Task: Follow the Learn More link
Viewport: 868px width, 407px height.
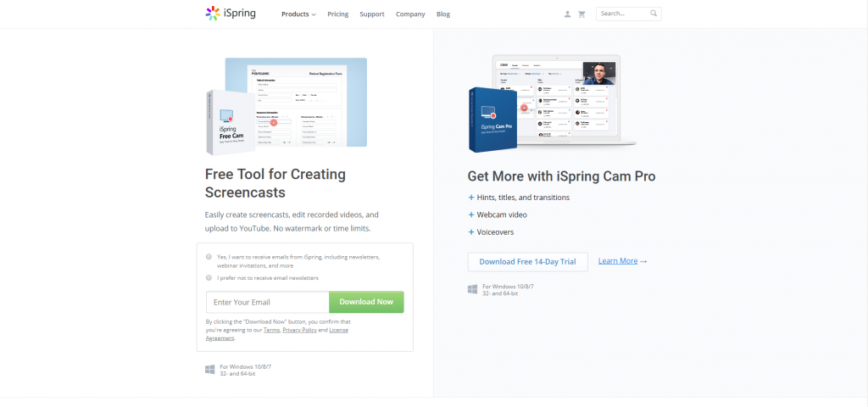Action: (622, 261)
